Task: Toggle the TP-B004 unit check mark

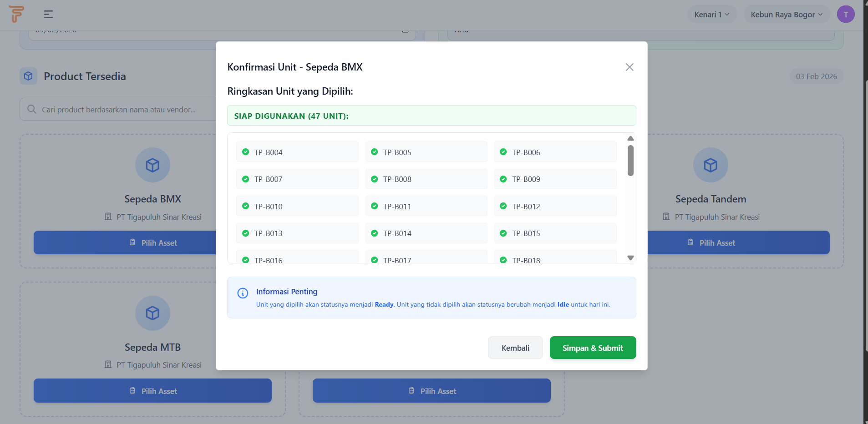Action: click(246, 152)
